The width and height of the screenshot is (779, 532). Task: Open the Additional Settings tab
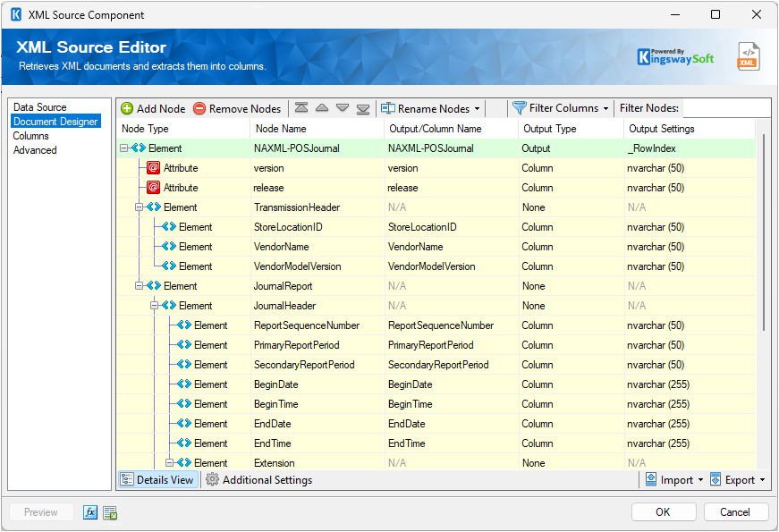tap(259, 479)
